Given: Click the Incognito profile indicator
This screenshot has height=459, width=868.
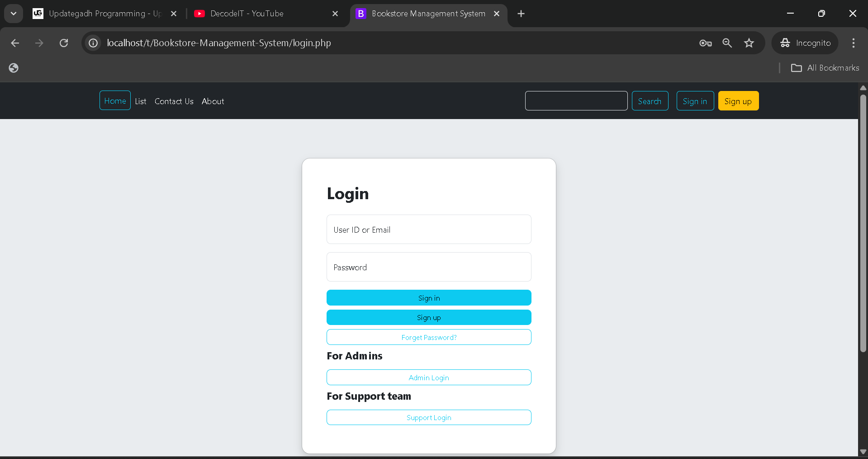Looking at the screenshot, I should point(805,43).
